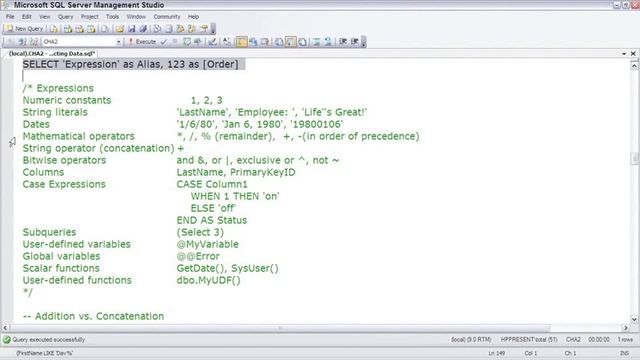Open the Community menu
The height and width of the screenshot is (360, 640).
167,17
